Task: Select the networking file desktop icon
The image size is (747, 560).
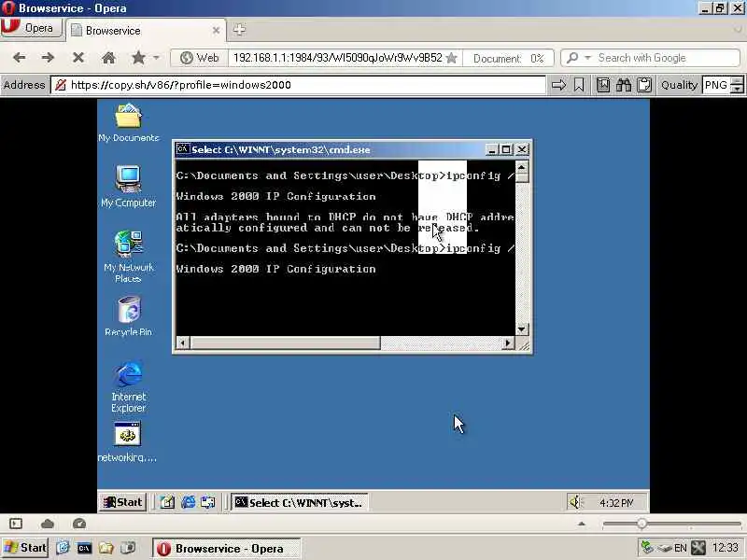Action: click(x=127, y=442)
